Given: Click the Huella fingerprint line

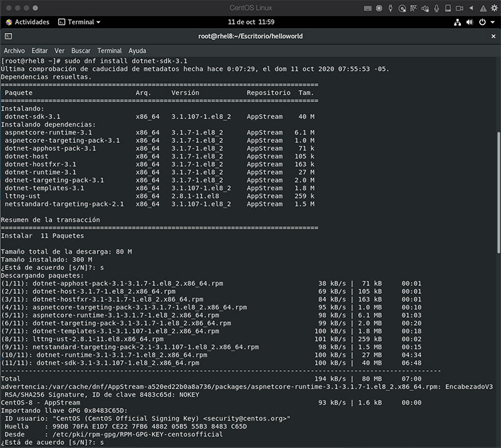Looking at the screenshot, I should pyautogui.click(x=126, y=427).
